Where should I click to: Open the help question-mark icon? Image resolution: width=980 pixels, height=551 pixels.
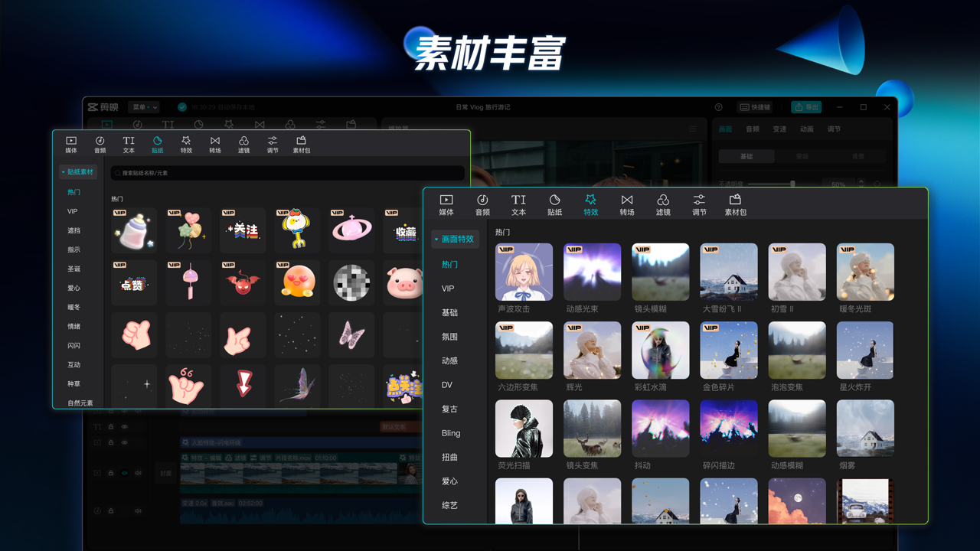[x=718, y=107]
